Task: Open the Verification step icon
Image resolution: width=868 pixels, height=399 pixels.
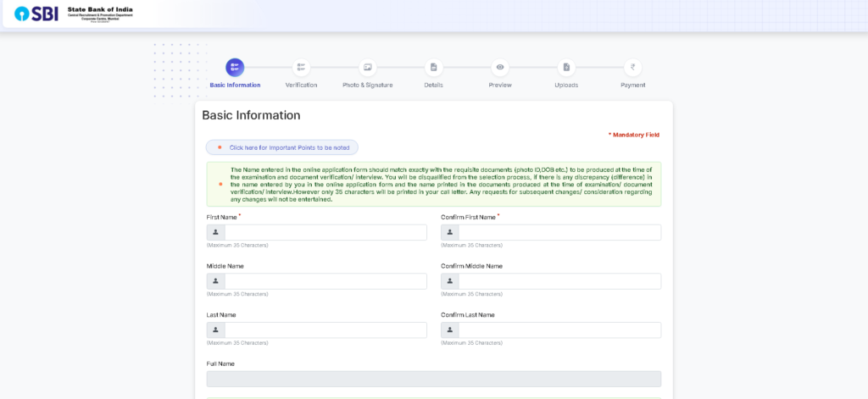Action: (x=301, y=68)
